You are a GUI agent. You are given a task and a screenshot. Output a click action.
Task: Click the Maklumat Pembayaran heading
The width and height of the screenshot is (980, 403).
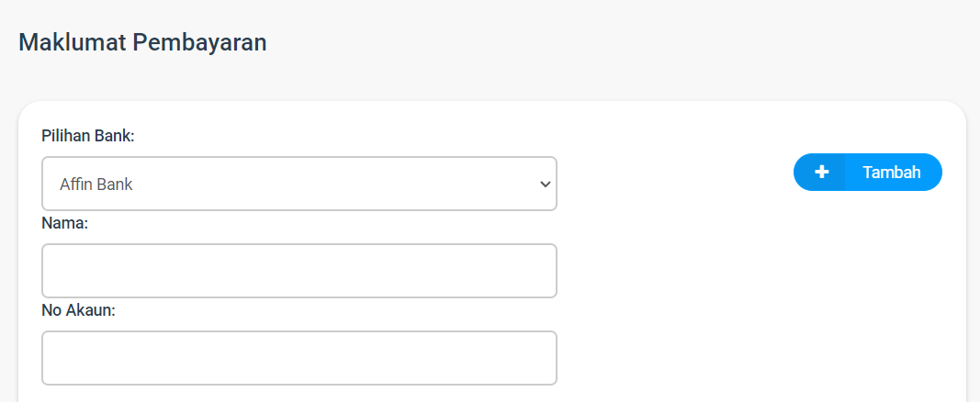tap(142, 42)
